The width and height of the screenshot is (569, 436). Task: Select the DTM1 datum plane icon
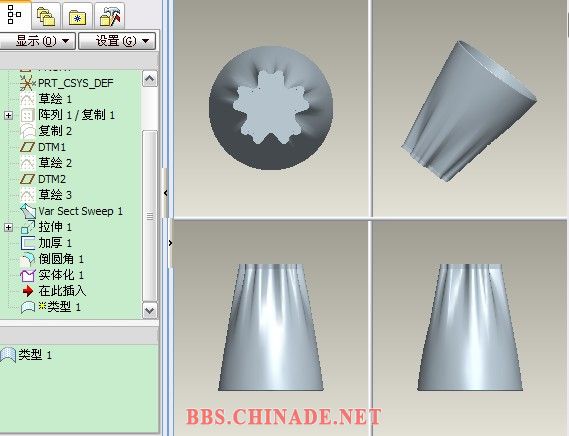[x=27, y=147]
